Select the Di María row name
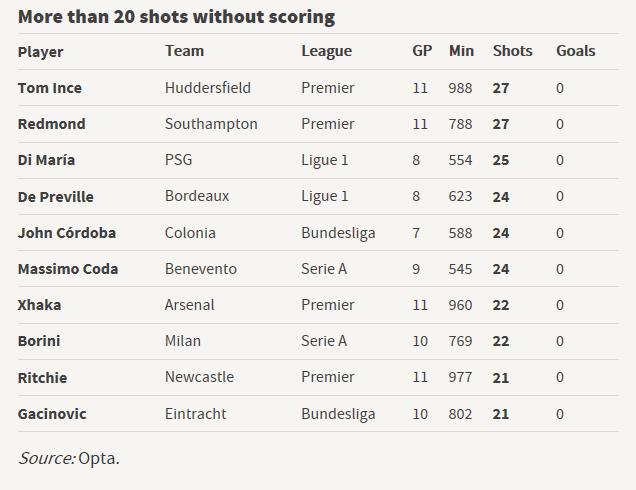 (x=46, y=160)
